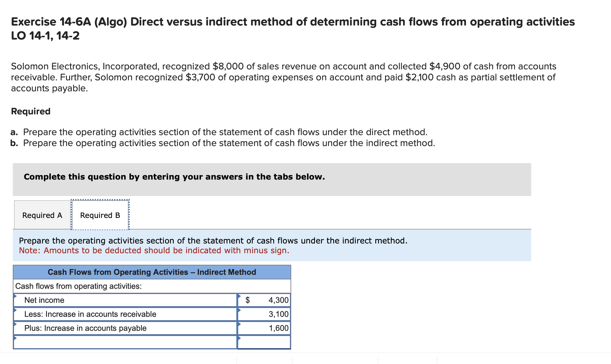Switch to the Required A tab

pyautogui.click(x=42, y=215)
